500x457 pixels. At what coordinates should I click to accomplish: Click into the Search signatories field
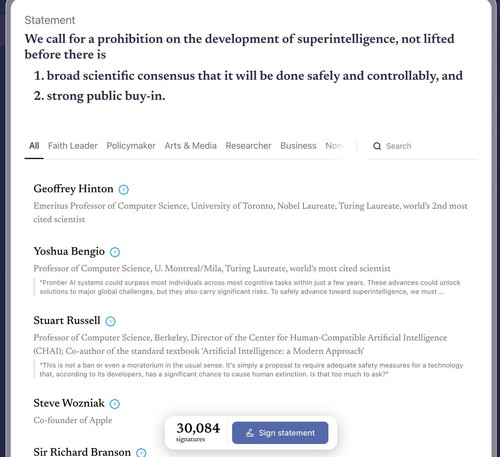[x=422, y=146]
